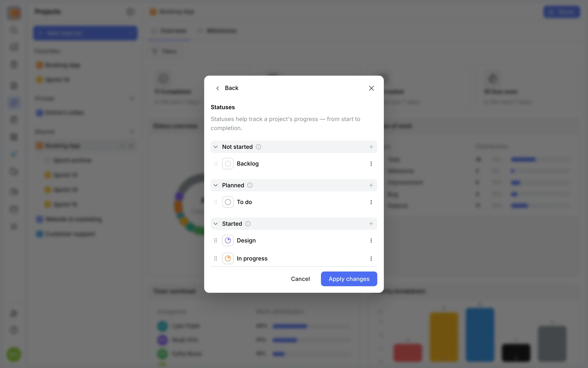The width and height of the screenshot is (588, 368).
Task: Show info about Not started category
Action: (x=258, y=147)
